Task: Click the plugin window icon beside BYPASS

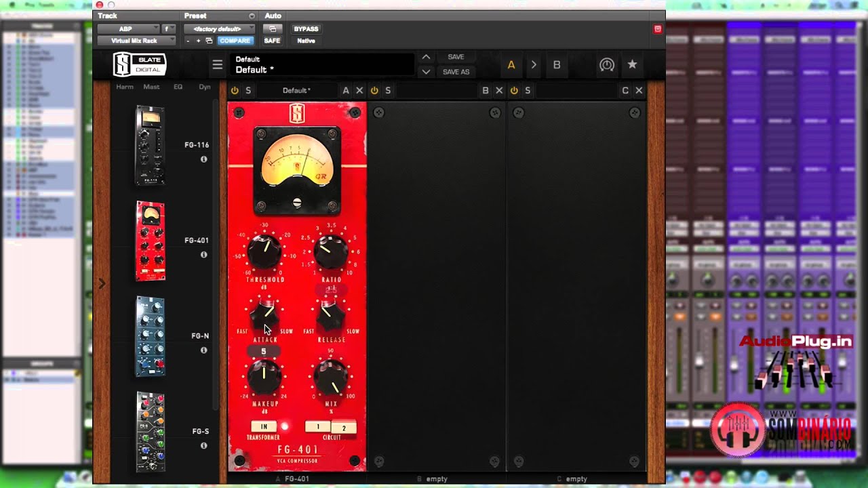Action: [273, 29]
